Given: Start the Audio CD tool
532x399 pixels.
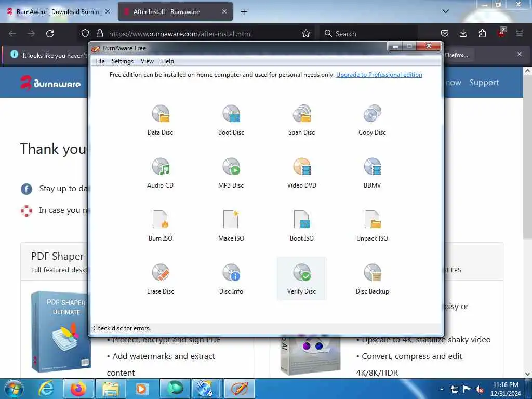Looking at the screenshot, I should pyautogui.click(x=161, y=173).
